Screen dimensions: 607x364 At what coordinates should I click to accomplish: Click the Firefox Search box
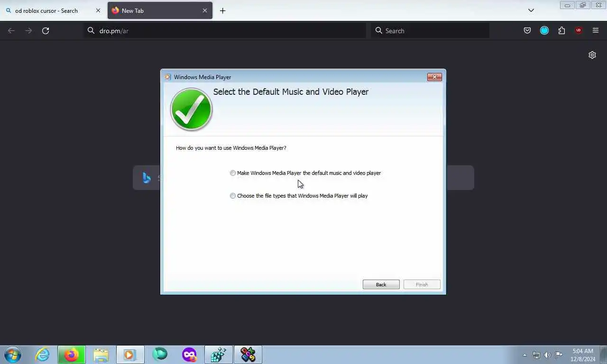click(x=430, y=30)
